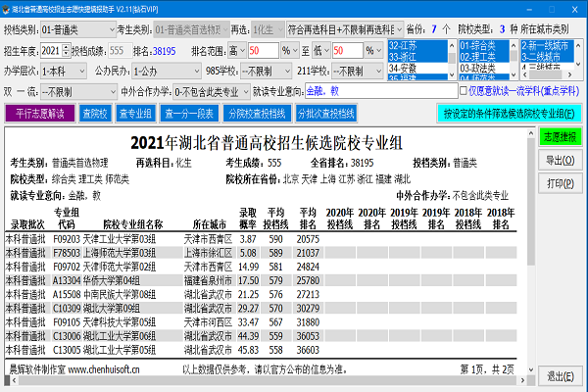The height and width of the screenshot is (392, 588).
Task: Select 03-政法类 school type
Action: [x=484, y=69]
